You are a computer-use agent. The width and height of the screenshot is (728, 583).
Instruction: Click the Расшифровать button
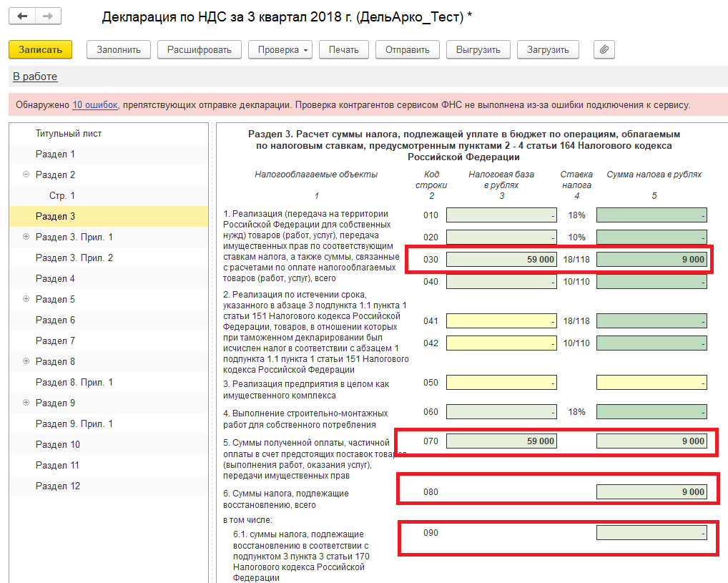(x=200, y=49)
